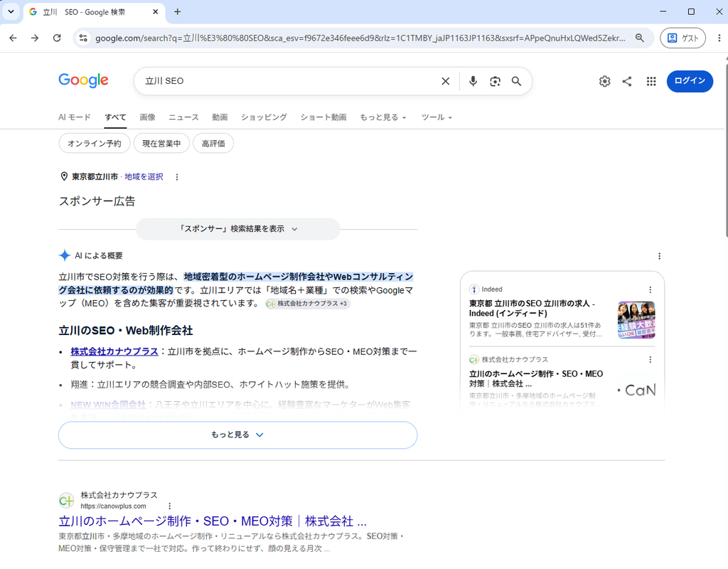Toggle the オンライン予約 filter chip

click(x=95, y=143)
